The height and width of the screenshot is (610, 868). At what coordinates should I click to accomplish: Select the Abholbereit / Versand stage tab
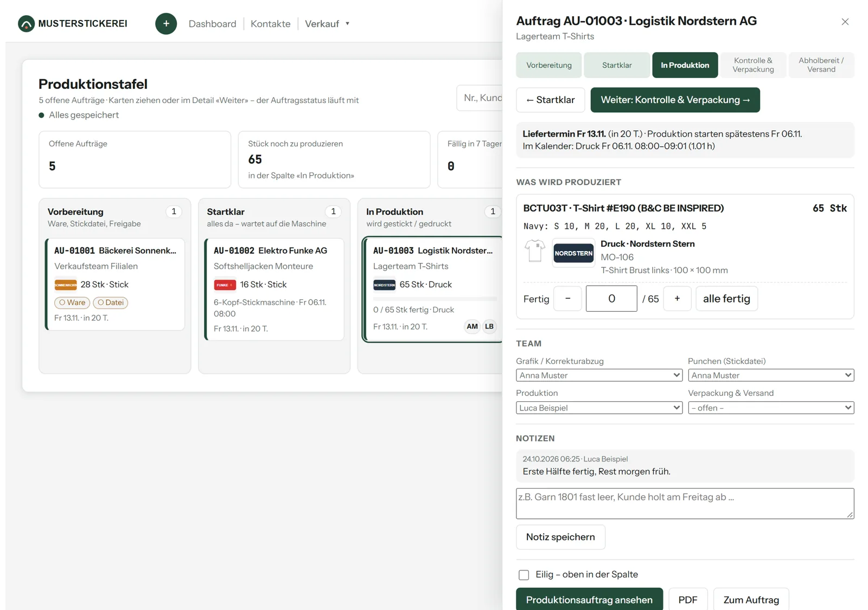[821, 65]
